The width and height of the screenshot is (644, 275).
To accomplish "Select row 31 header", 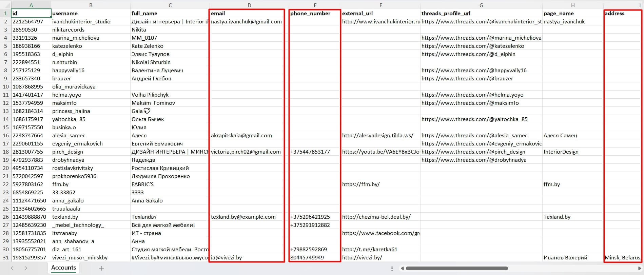I will (5, 257).
